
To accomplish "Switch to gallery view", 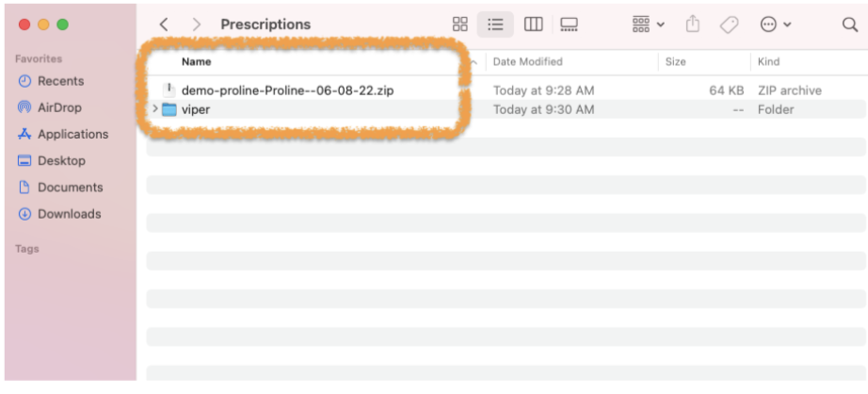I will [x=569, y=25].
